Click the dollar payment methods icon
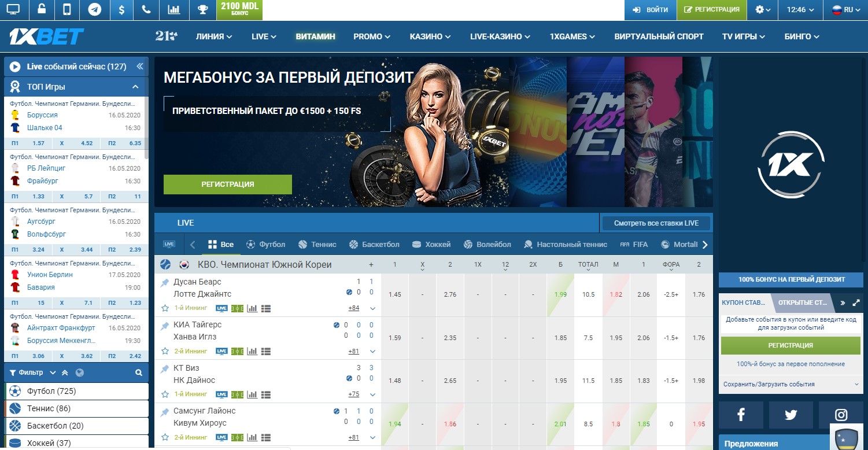The height and width of the screenshot is (450, 868). (120, 9)
